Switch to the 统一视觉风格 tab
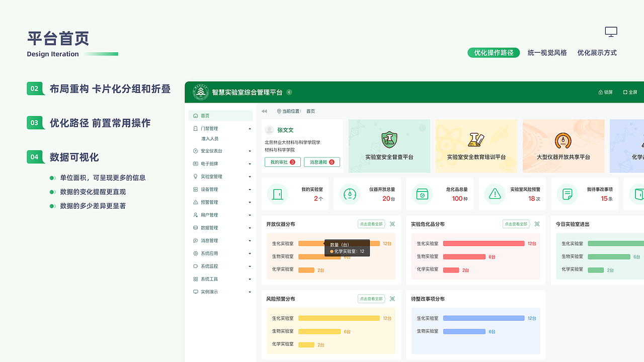The width and height of the screenshot is (644, 362). 547,53
